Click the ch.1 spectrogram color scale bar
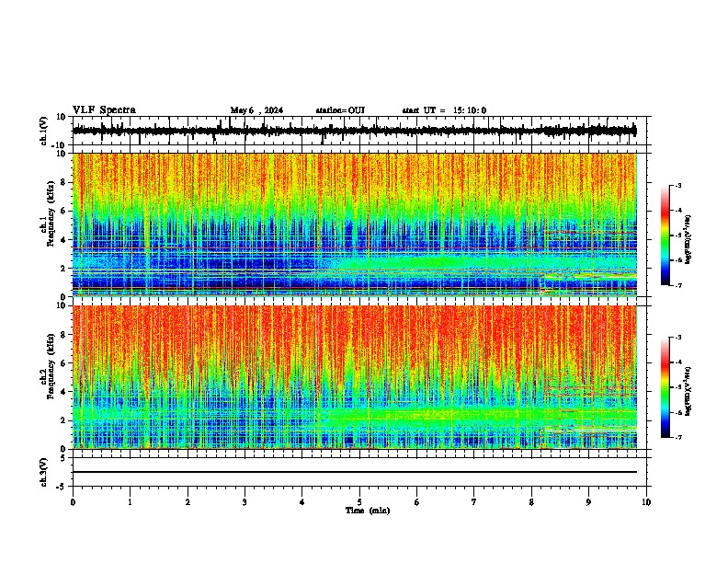This screenshot has width=728, height=563. (665, 236)
